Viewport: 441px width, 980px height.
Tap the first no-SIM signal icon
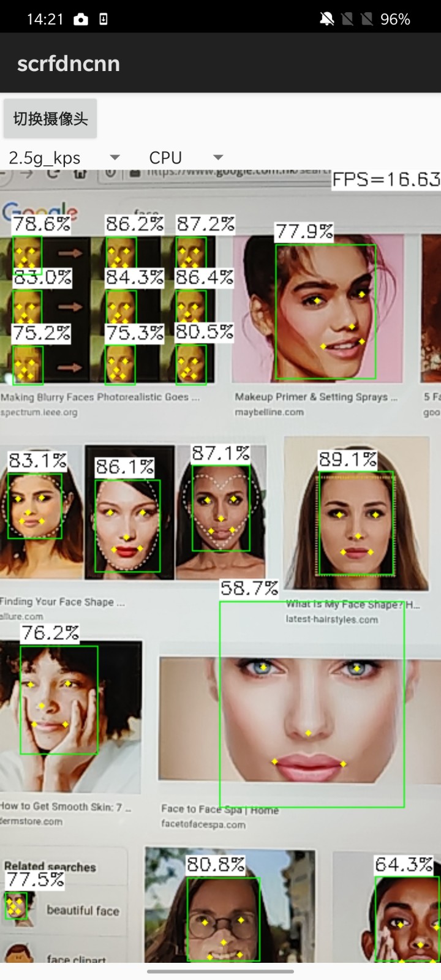[x=347, y=19]
